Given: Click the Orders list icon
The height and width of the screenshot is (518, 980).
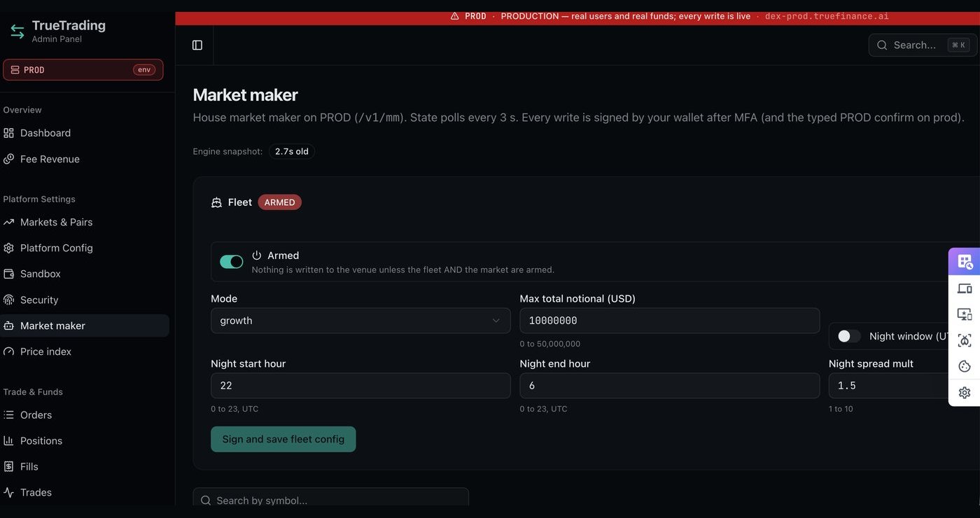Looking at the screenshot, I should pyautogui.click(x=8, y=414).
